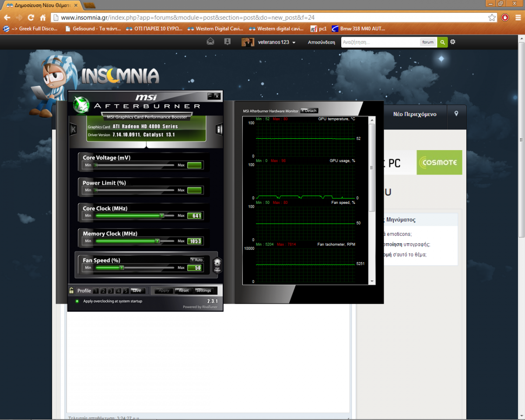The image size is (525, 420).
Task: Click Afterburner Reset button
Action: click(x=184, y=290)
